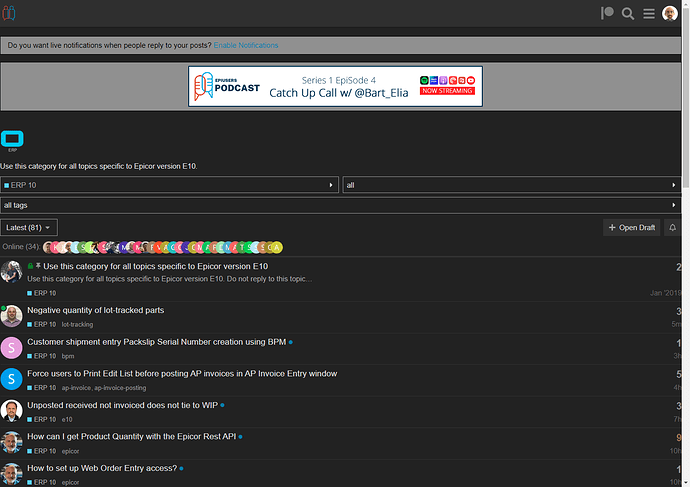Open topic 'Unposted received not invoiced'
Image resolution: width=690 pixels, height=487 pixels.
[122, 405]
